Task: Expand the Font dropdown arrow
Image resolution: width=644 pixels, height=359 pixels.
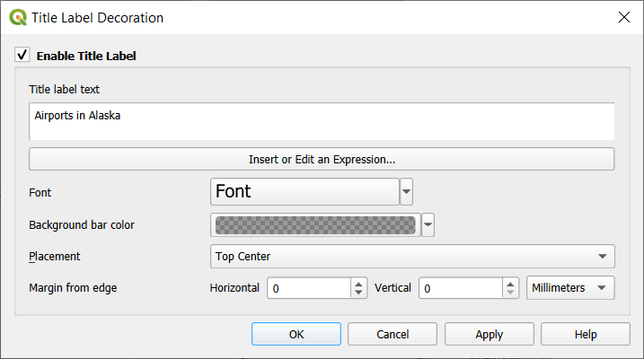Action: [x=407, y=192]
